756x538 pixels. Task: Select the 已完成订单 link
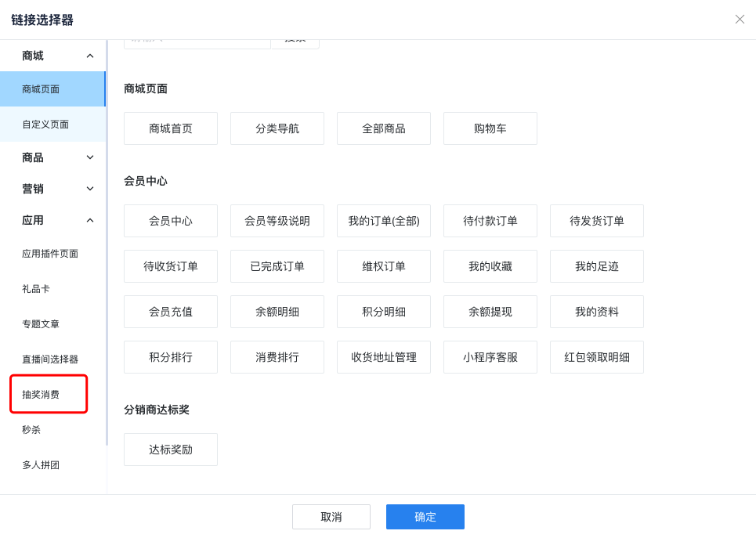tap(277, 266)
